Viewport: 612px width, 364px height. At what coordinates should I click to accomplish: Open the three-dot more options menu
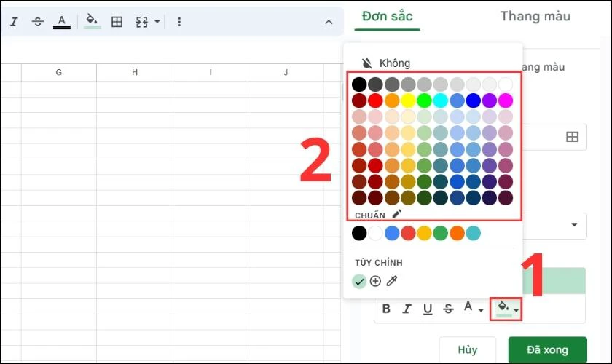[179, 22]
